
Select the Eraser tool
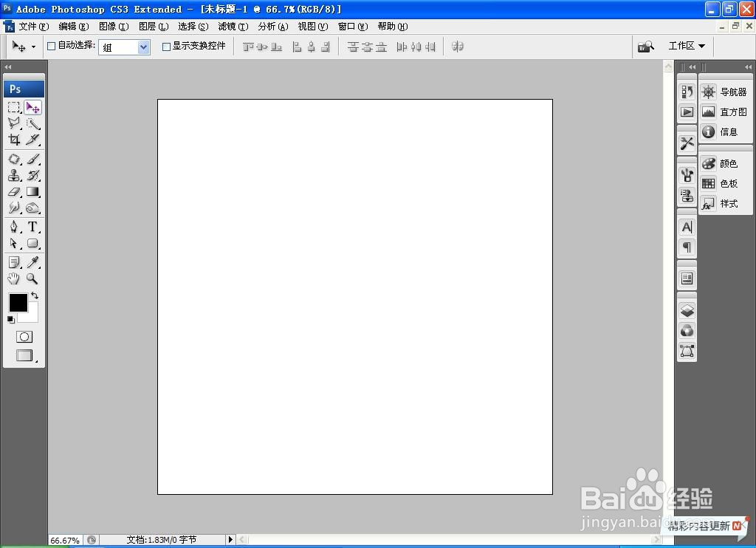click(14, 191)
